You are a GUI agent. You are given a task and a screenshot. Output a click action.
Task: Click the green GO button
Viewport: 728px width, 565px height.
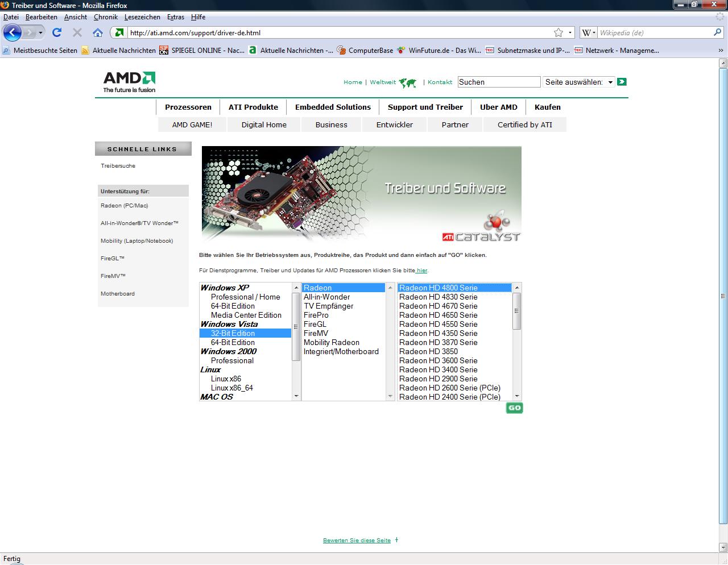coord(514,408)
